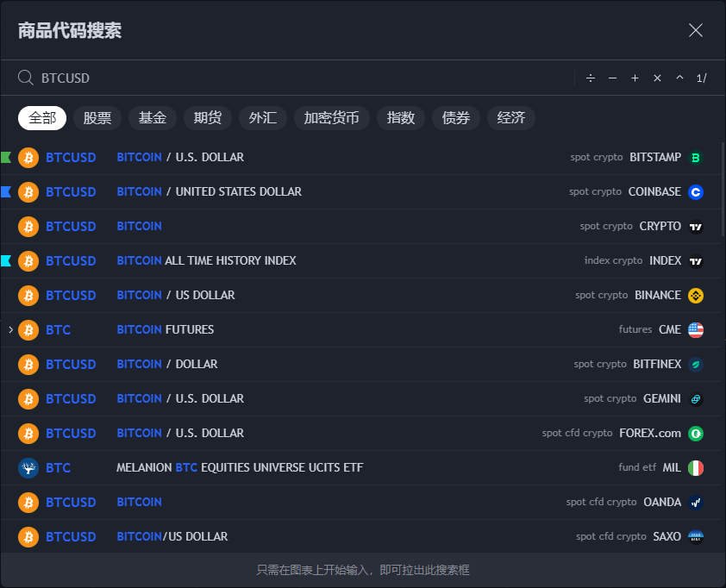Click the power (^) spread operator icon
The width and height of the screenshot is (726, 588).
click(x=679, y=78)
